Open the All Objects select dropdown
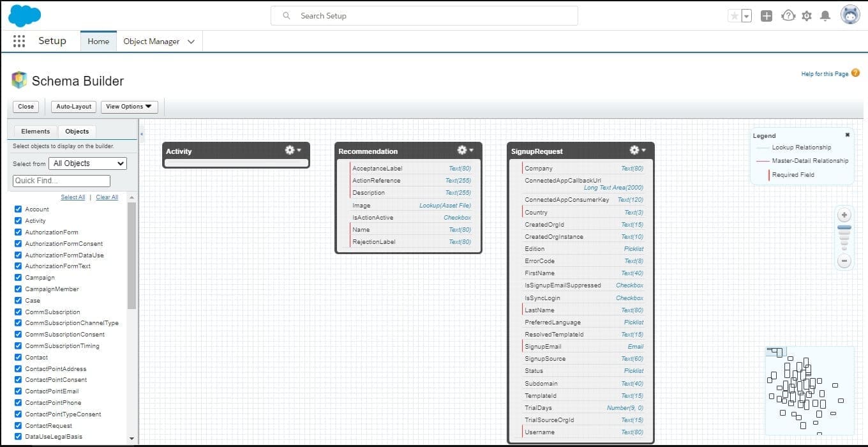This screenshot has width=868, height=447. click(87, 163)
